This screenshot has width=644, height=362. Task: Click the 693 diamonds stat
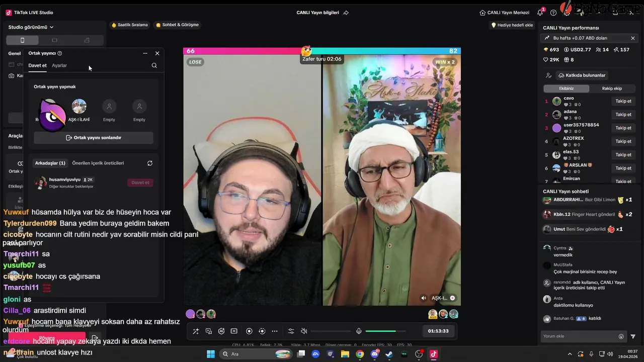point(551,50)
